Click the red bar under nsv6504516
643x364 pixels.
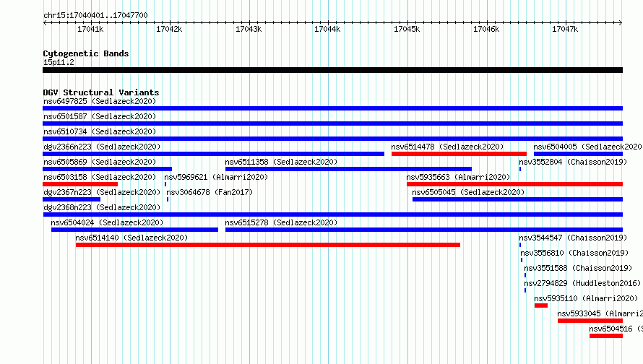(x=606, y=336)
